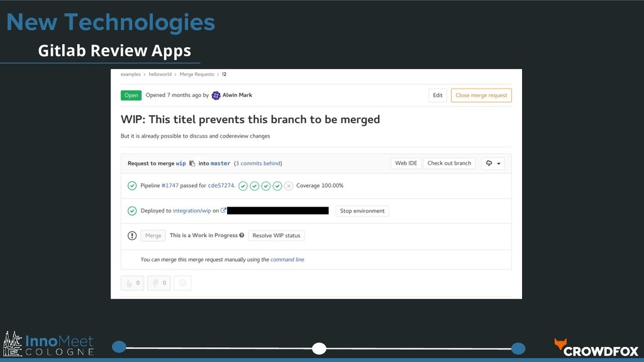Open the helloworld breadcrumb link

pyautogui.click(x=160, y=74)
